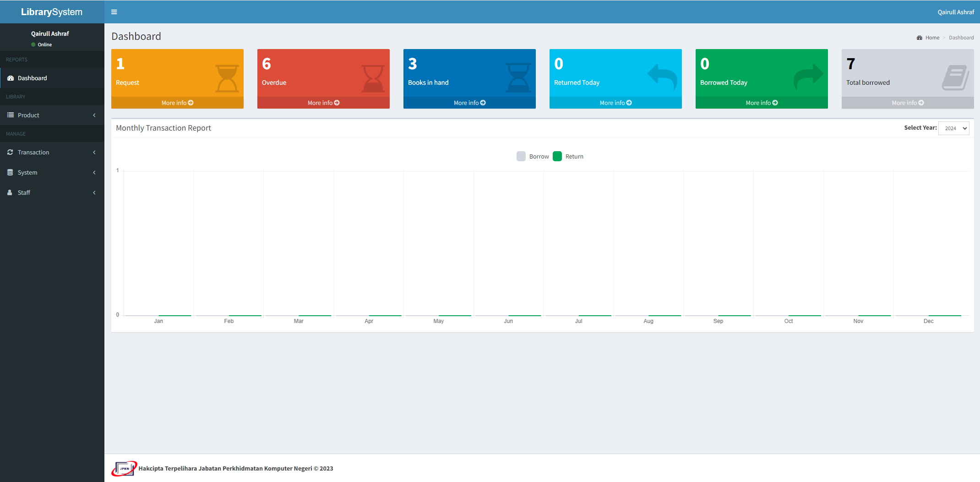Click the hourglass icon in Request card
Screen dimensions: 980x482
coord(227,78)
